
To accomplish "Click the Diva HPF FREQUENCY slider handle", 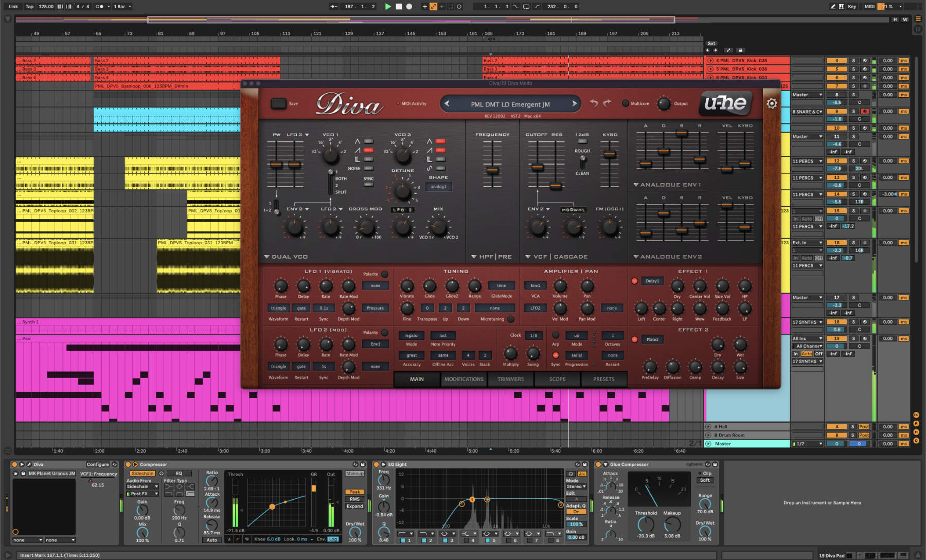I will coord(493,170).
